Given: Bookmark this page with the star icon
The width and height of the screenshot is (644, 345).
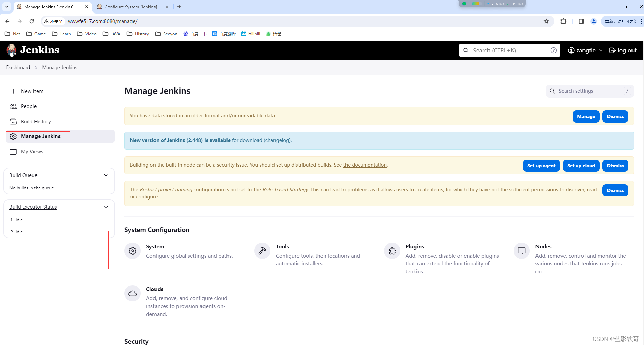Looking at the screenshot, I should click(x=546, y=21).
